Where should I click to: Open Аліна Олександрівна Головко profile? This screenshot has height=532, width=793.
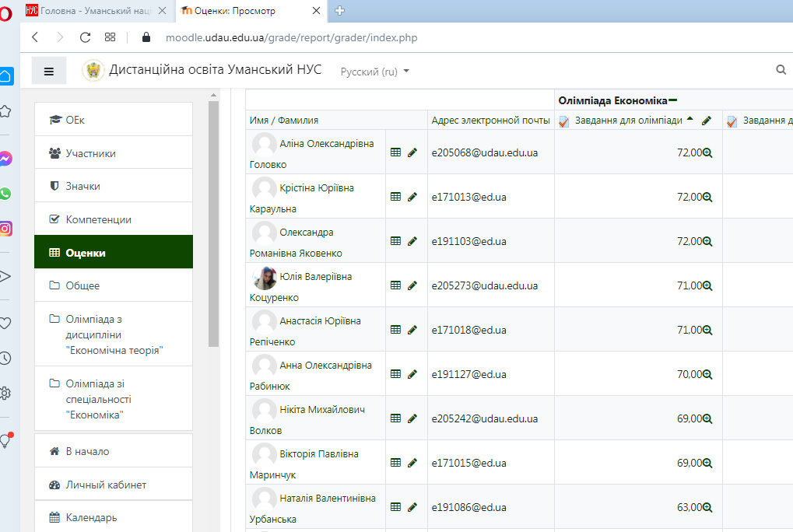coord(311,153)
